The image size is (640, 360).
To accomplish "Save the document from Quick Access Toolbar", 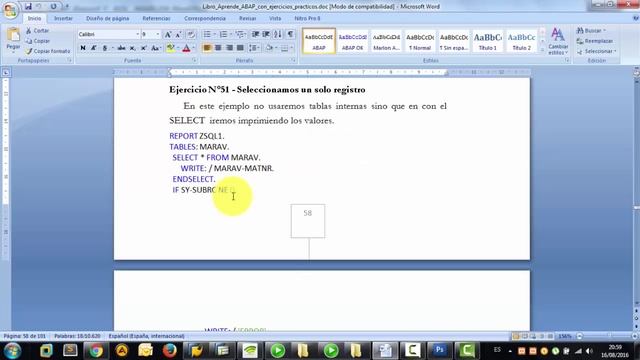I will [28, 7].
